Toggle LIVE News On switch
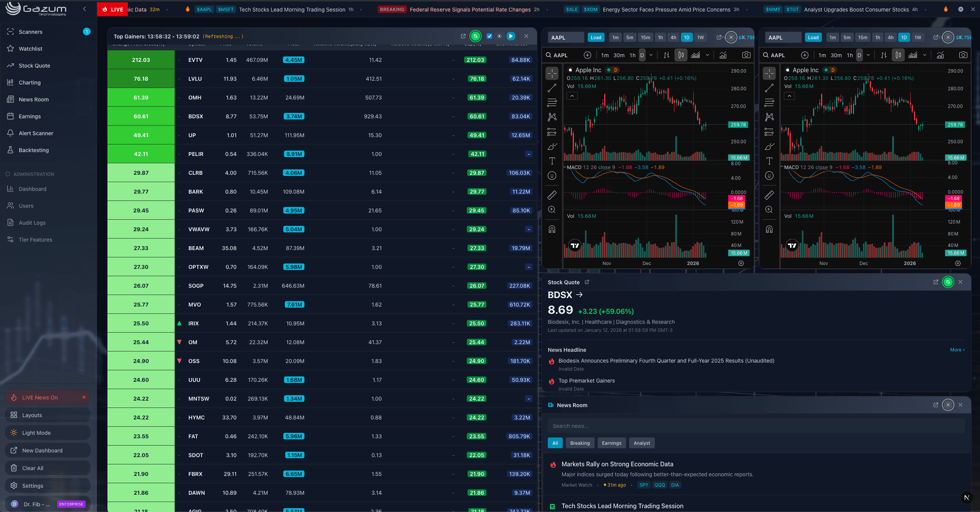The image size is (980, 512). point(48,397)
